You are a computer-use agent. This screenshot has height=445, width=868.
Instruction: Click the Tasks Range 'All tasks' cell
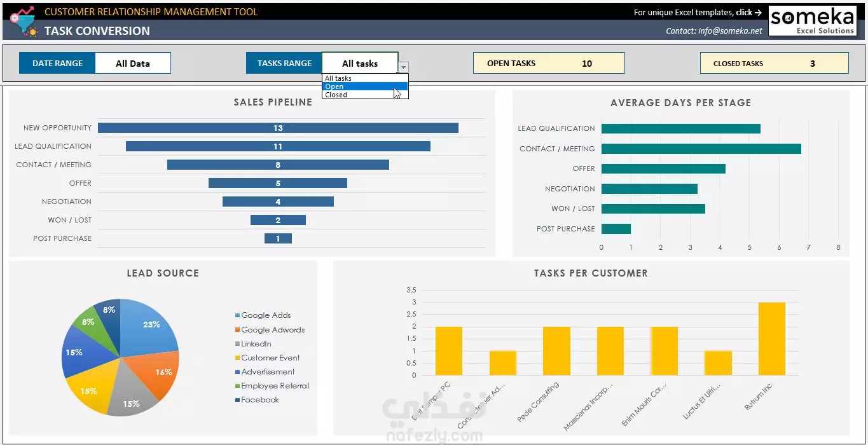pyautogui.click(x=360, y=63)
